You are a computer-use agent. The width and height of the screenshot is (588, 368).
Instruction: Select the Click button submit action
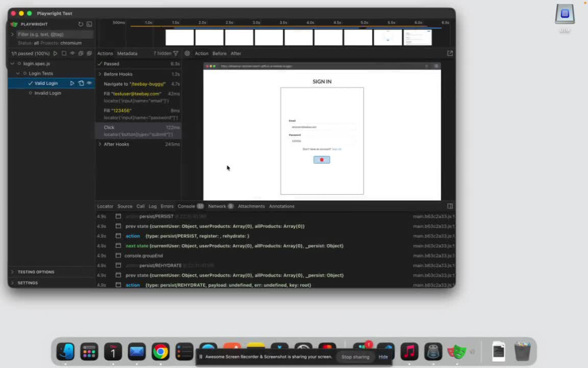click(138, 131)
